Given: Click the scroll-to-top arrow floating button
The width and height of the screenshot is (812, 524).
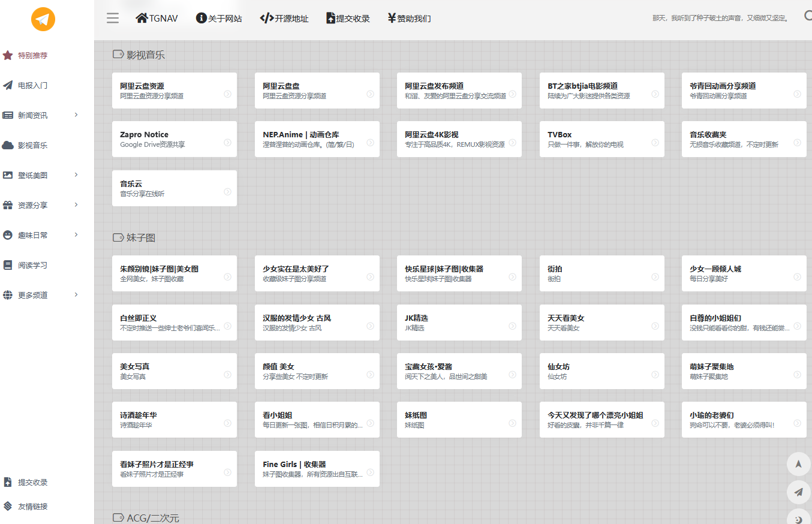Looking at the screenshot, I should [798, 463].
